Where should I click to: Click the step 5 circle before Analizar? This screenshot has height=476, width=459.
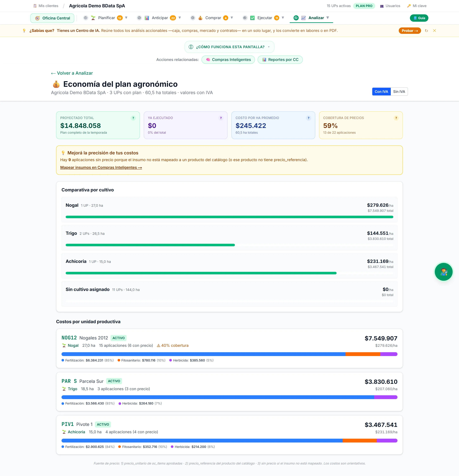pyautogui.click(x=296, y=18)
